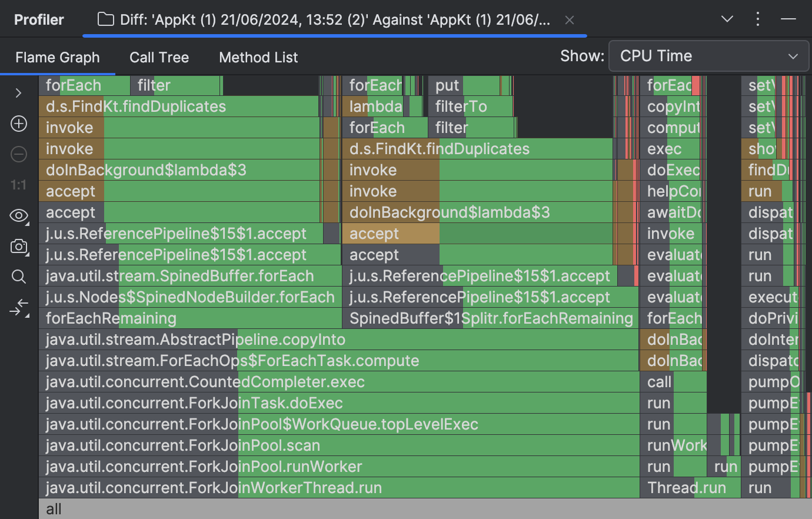Image resolution: width=812 pixels, height=519 pixels.
Task: Expand the sidebar using the chevron arrow
Action: 18,93
